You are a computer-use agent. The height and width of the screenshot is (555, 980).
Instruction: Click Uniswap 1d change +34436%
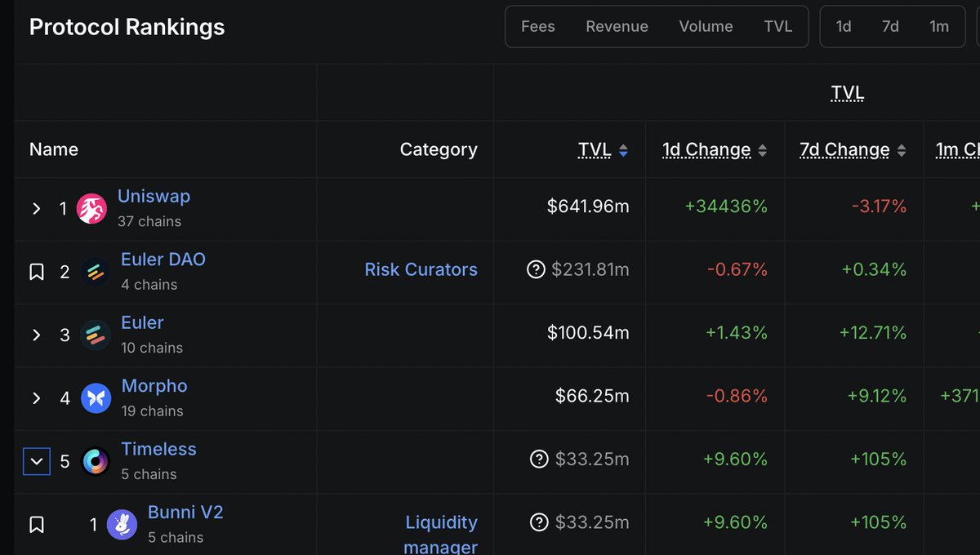click(726, 206)
